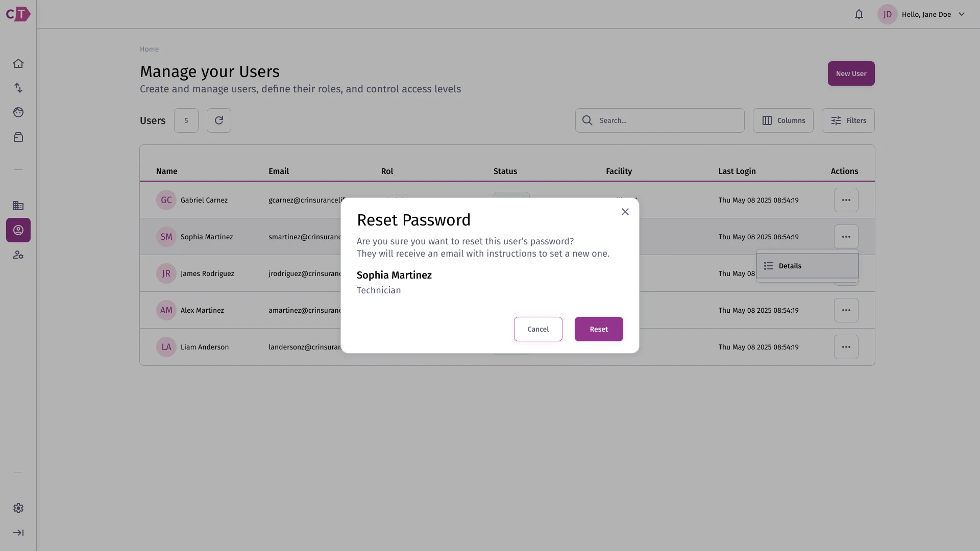Click the JD user avatar

tap(888, 14)
